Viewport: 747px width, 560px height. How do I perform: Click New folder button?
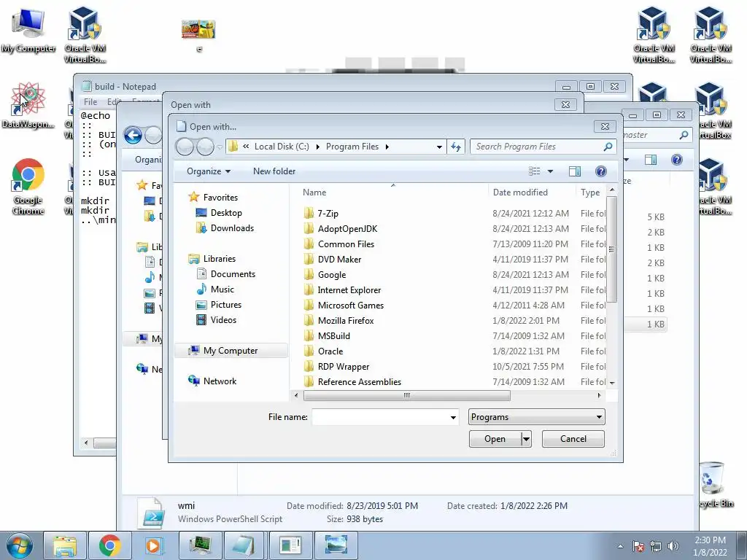[274, 171]
